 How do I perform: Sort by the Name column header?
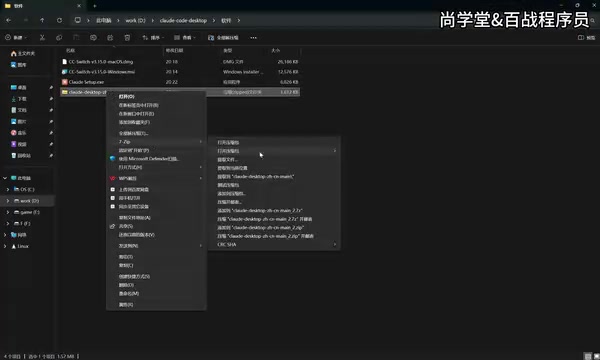coord(70,50)
